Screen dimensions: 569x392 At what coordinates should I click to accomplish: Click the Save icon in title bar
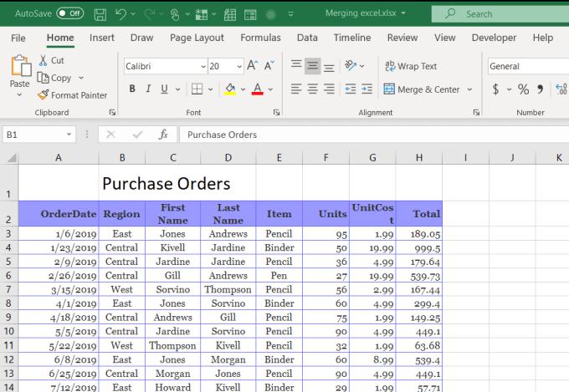100,14
